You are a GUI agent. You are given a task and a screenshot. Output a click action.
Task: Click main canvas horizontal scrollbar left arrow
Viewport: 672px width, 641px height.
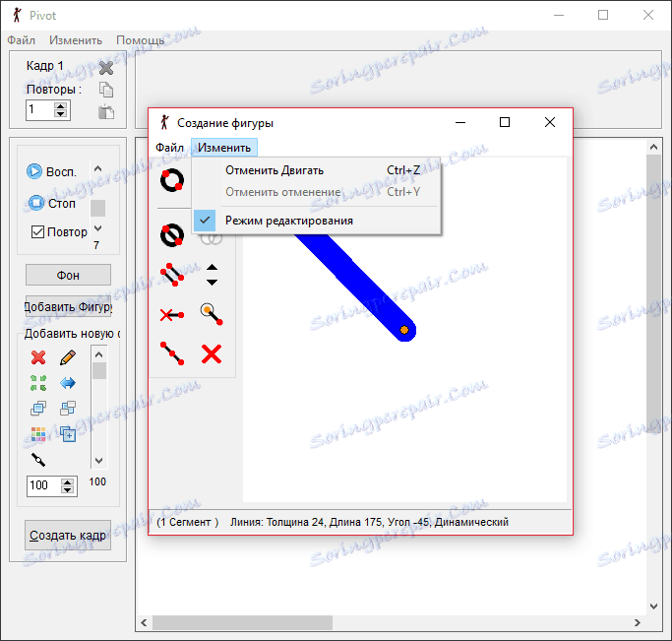pos(144,622)
